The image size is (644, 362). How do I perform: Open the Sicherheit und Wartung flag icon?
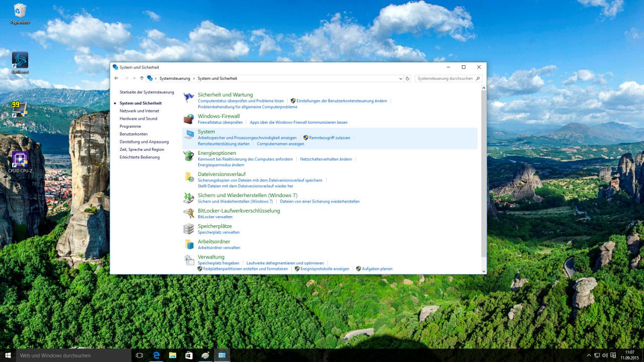(189, 98)
